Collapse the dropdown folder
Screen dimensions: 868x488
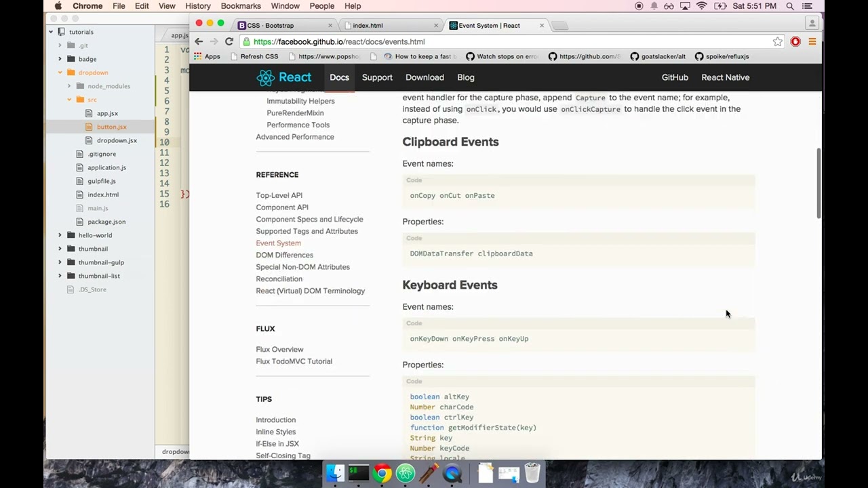click(60, 73)
